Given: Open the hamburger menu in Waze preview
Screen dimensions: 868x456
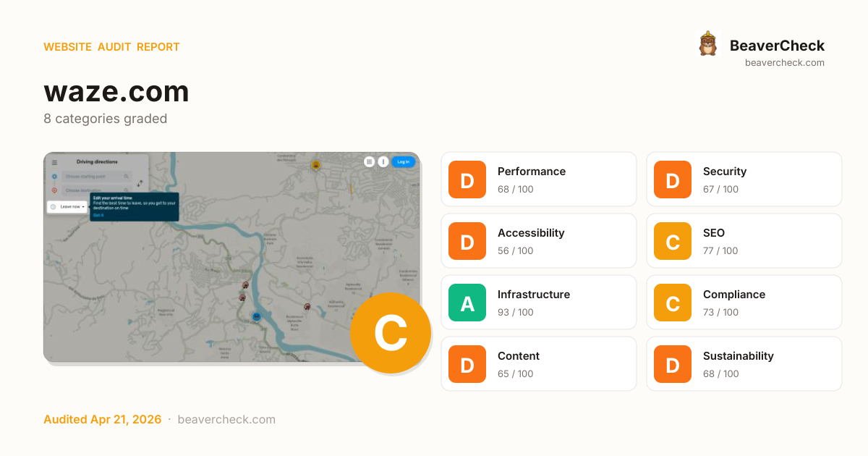Looking at the screenshot, I should coord(54,162).
